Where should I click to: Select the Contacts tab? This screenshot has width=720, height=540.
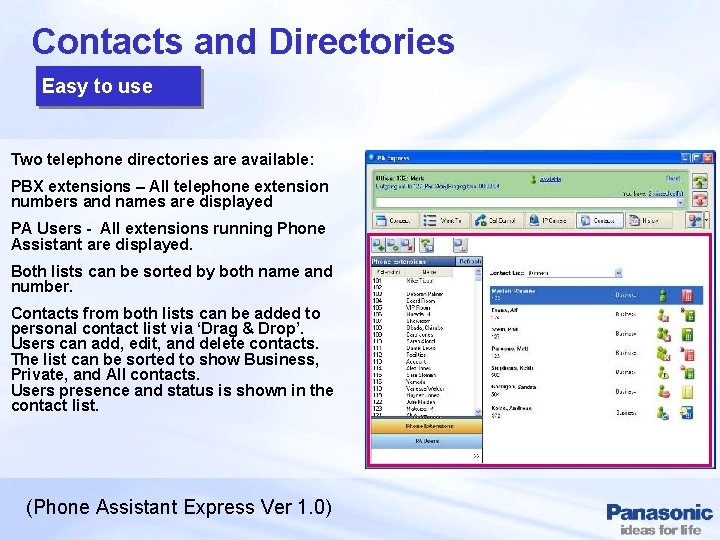599,221
